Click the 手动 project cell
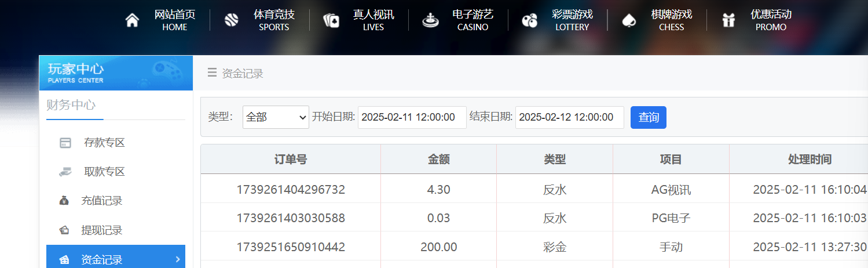868x268 pixels. click(671, 247)
